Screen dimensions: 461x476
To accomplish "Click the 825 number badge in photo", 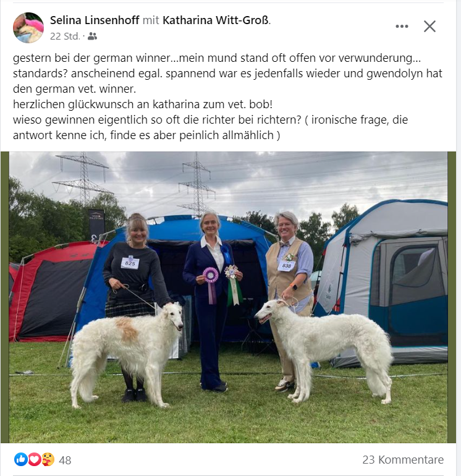I will pos(130,263).
